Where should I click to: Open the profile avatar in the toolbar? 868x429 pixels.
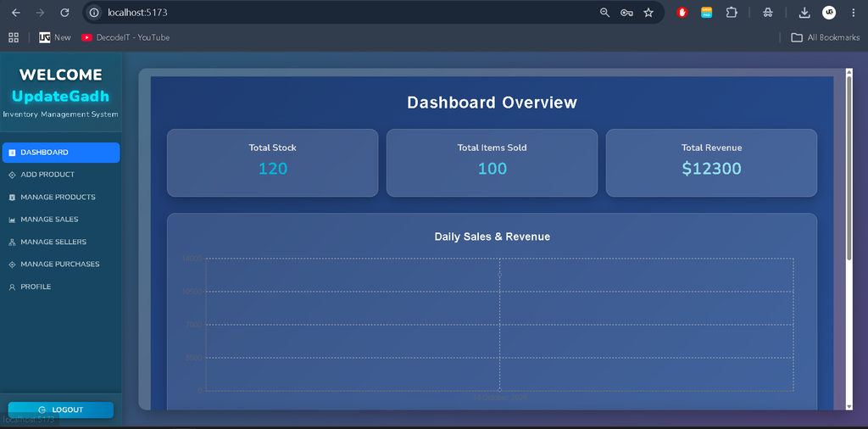[829, 12]
